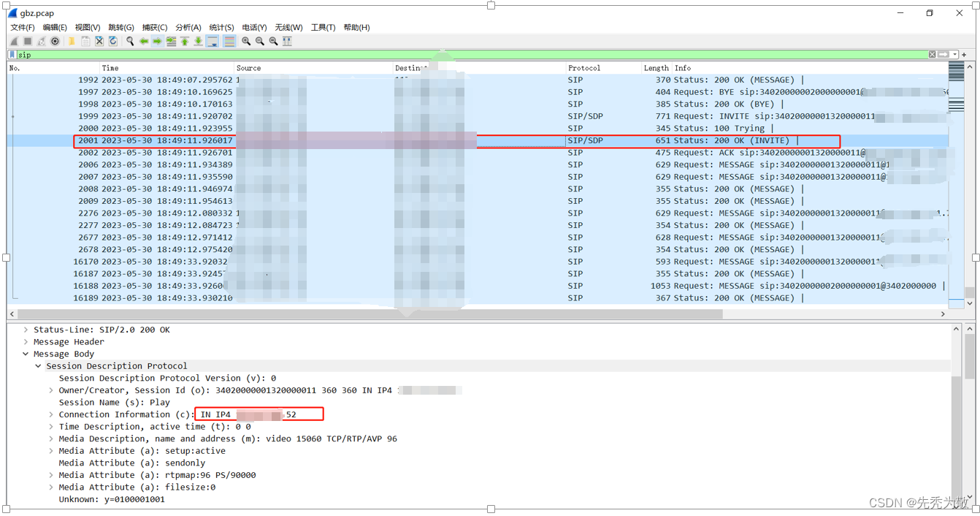Open the 文件(F) menu
980x516 pixels.
[22, 27]
